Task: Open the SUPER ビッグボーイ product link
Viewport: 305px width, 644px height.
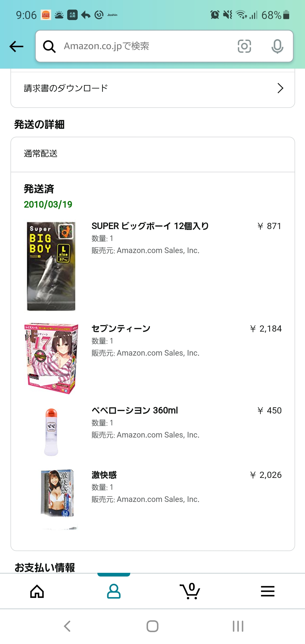Action: click(x=149, y=226)
